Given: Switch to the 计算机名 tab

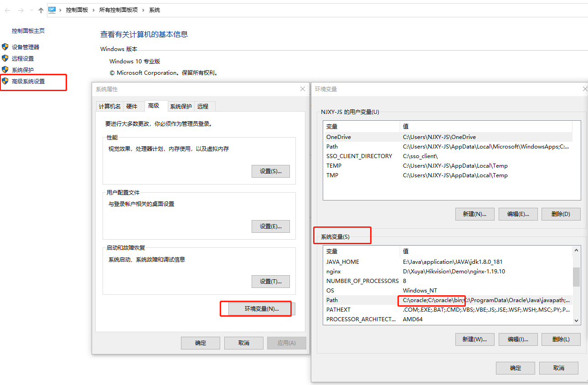Looking at the screenshot, I should 109,106.
